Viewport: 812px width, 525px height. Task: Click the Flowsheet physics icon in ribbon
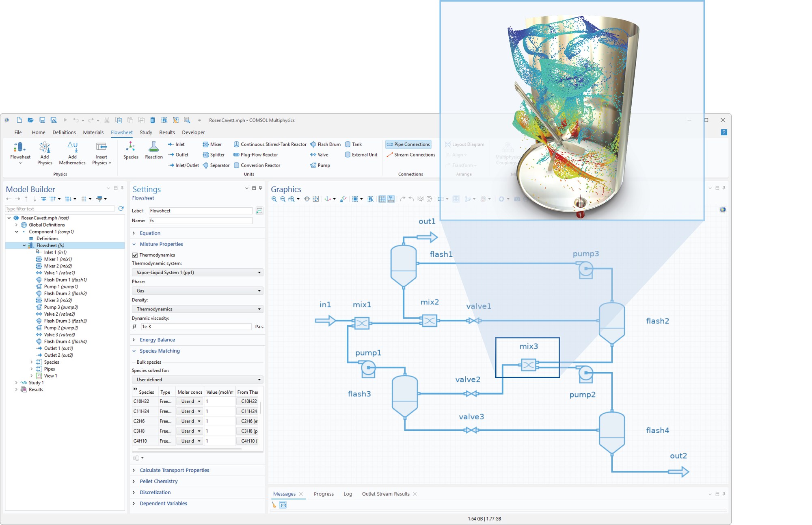(x=20, y=147)
